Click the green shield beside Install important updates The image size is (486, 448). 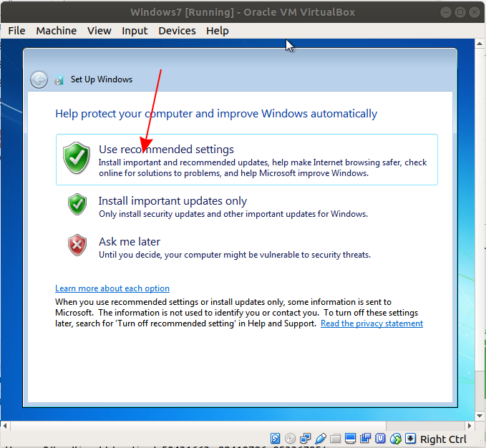77,204
